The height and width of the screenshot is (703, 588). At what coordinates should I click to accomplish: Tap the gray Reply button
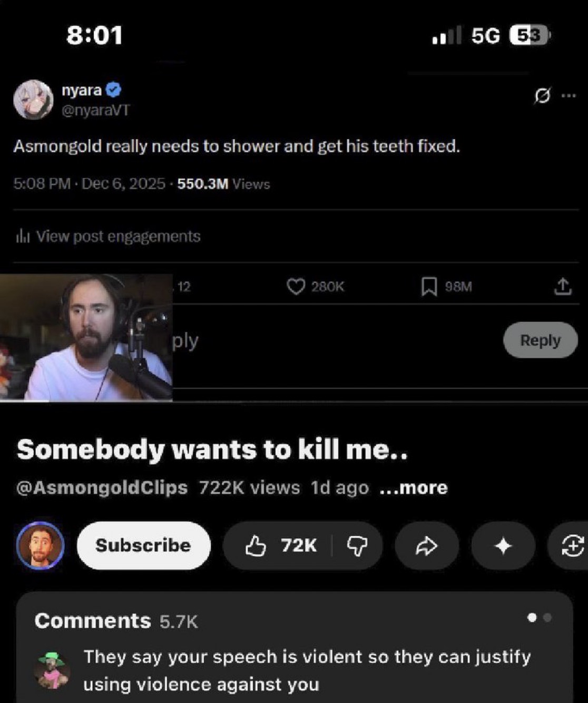coord(540,340)
